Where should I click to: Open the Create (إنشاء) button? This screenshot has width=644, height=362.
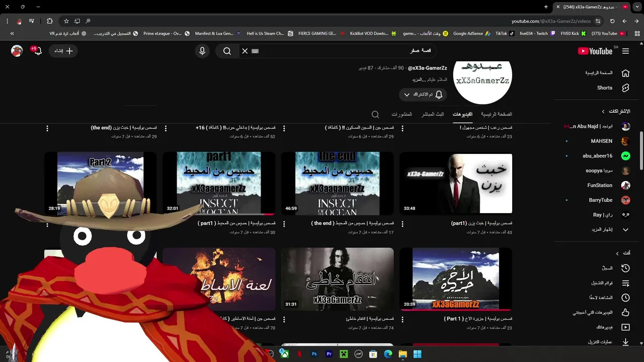point(63,51)
